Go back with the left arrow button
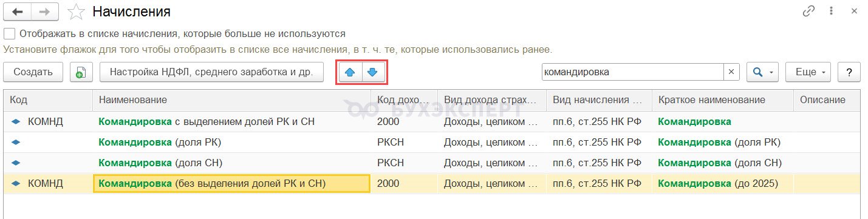This screenshot has width=868, height=219. click(x=17, y=12)
